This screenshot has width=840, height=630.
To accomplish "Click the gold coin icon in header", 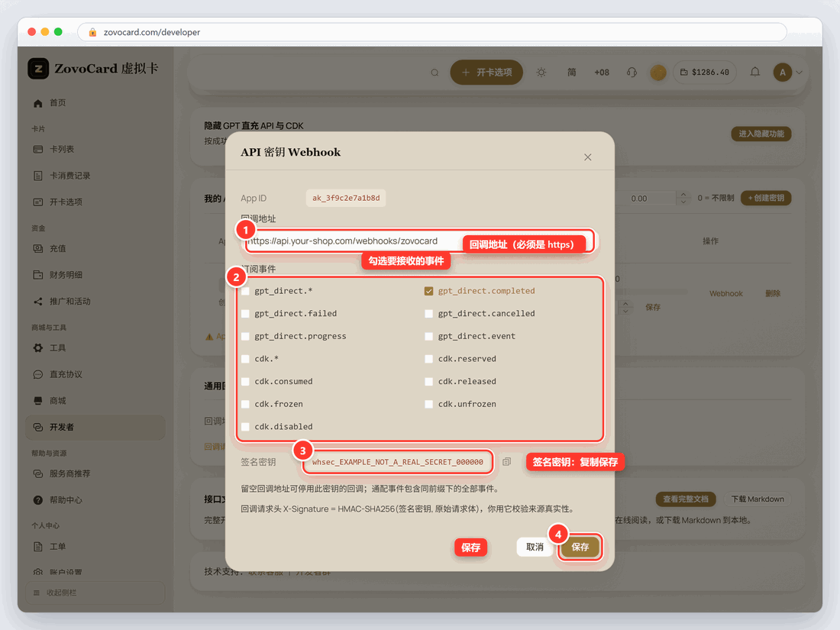I will point(657,73).
